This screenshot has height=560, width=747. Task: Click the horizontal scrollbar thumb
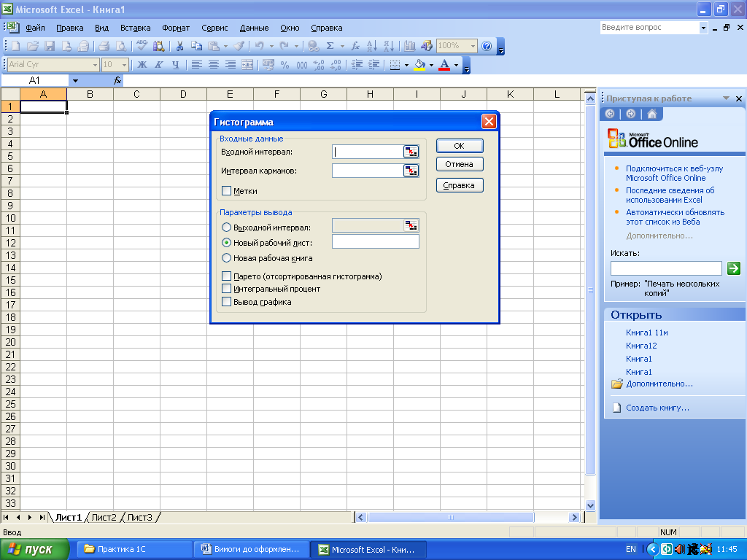tap(451, 517)
